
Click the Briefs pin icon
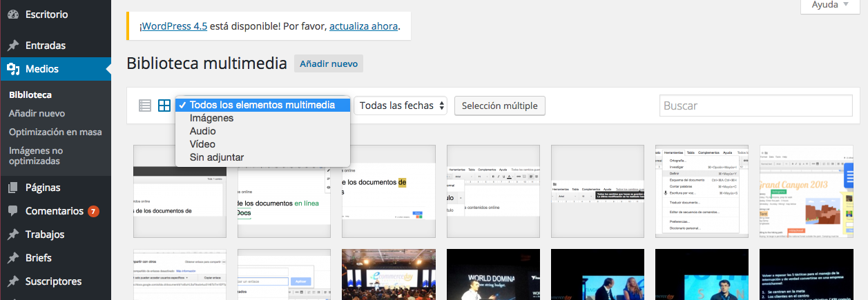(12, 258)
